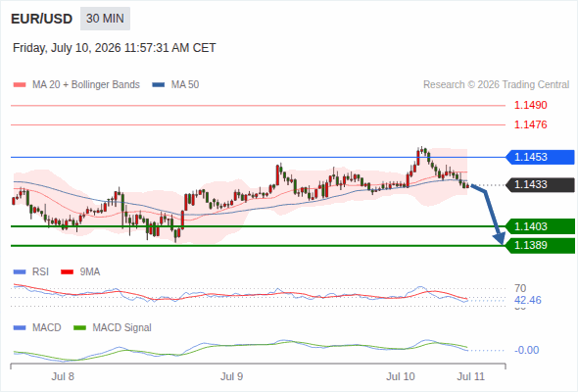Toggle the MA 20 + Bollinger Bands legend swatch
Image resolution: width=578 pixels, height=392 pixels.
(20, 85)
